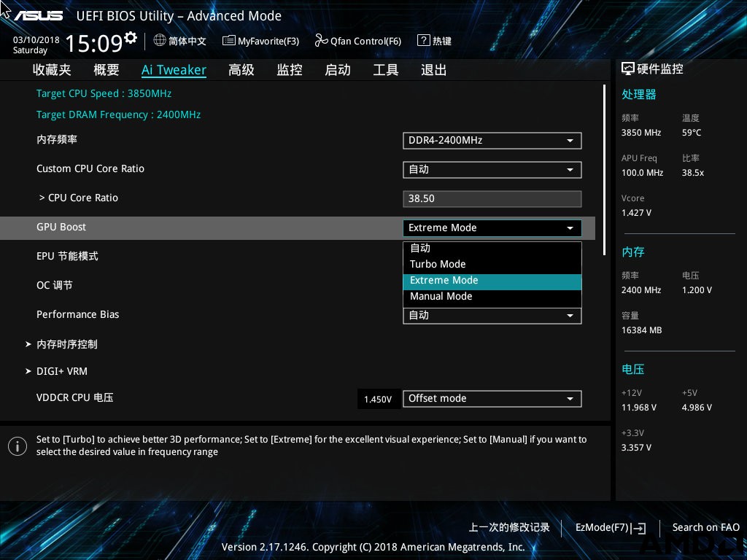Open 上一次的修改记录
747x560 pixels.
click(509, 528)
